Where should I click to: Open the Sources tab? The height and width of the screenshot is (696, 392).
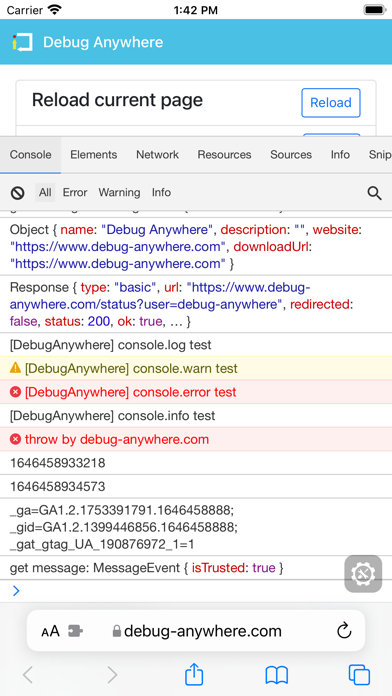pyautogui.click(x=291, y=154)
